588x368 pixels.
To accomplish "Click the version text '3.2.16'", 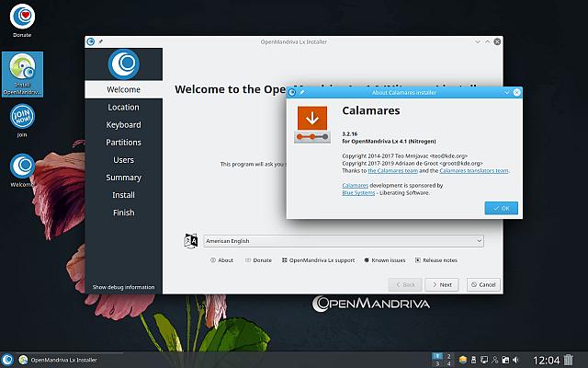I will (349, 133).
